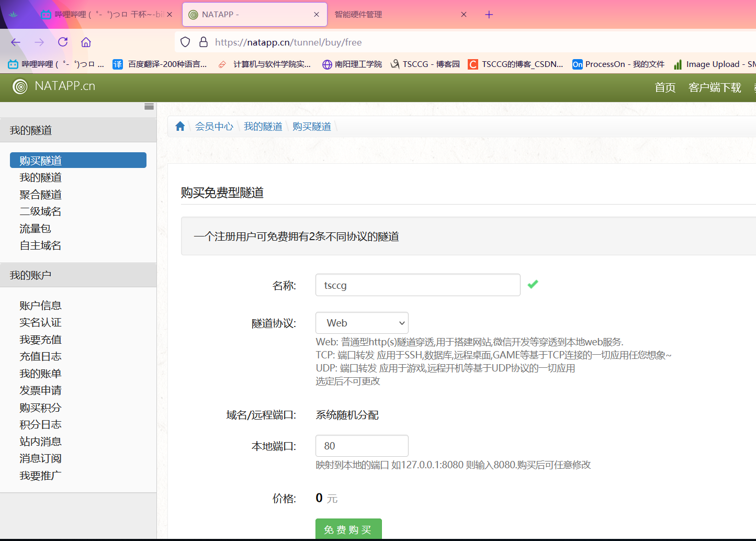Open browser home page icon
This screenshot has width=756, height=541.
tap(86, 42)
